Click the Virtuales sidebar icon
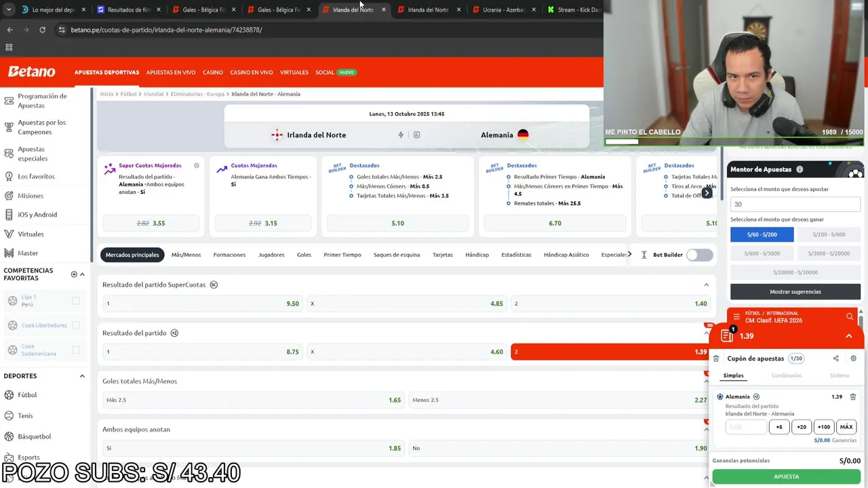Image resolution: width=868 pixels, height=488 pixels. pyautogui.click(x=9, y=234)
